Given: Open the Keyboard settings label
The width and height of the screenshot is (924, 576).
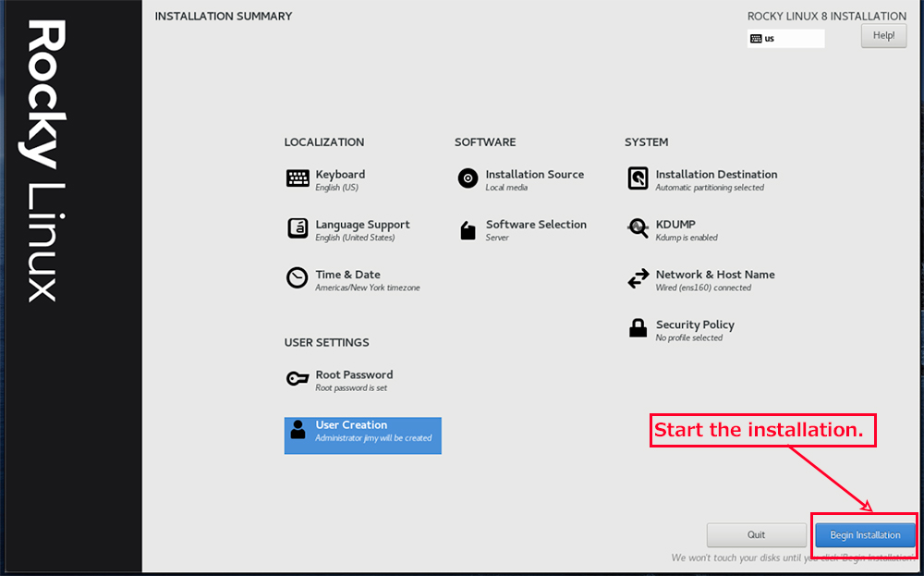Looking at the screenshot, I should 340,175.
